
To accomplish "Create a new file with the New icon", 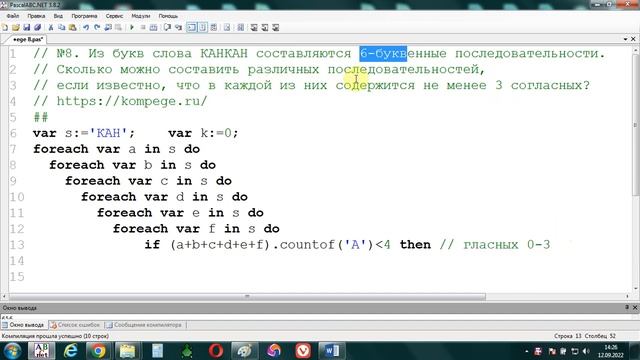I will (x=5, y=27).
